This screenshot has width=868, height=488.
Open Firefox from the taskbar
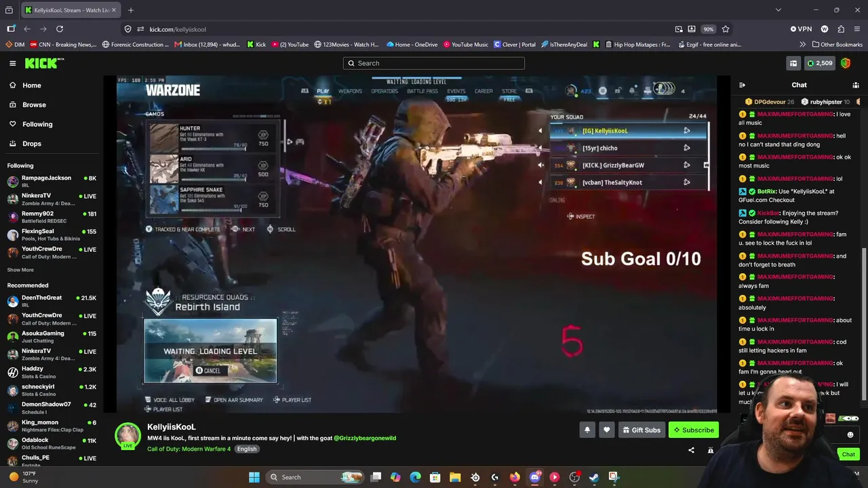click(515, 477)
